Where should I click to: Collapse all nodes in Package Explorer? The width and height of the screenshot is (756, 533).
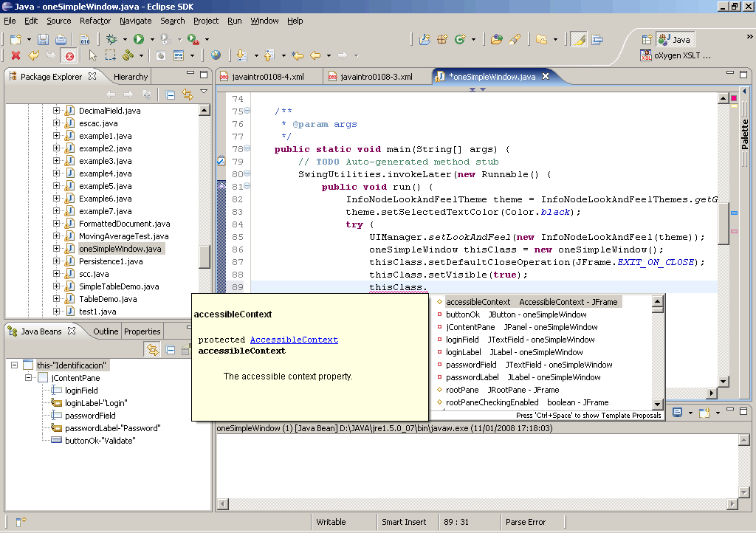tap(171, 94)
